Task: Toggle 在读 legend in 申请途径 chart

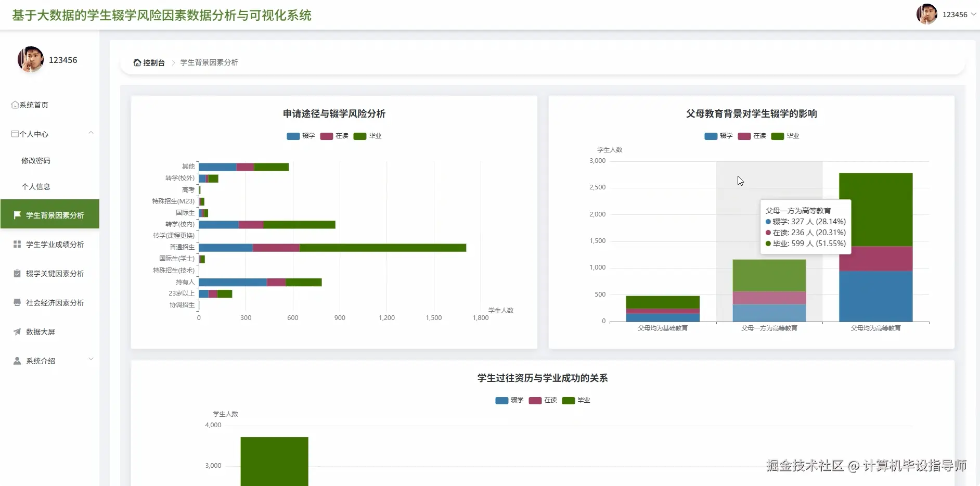Action: point(334,136)
